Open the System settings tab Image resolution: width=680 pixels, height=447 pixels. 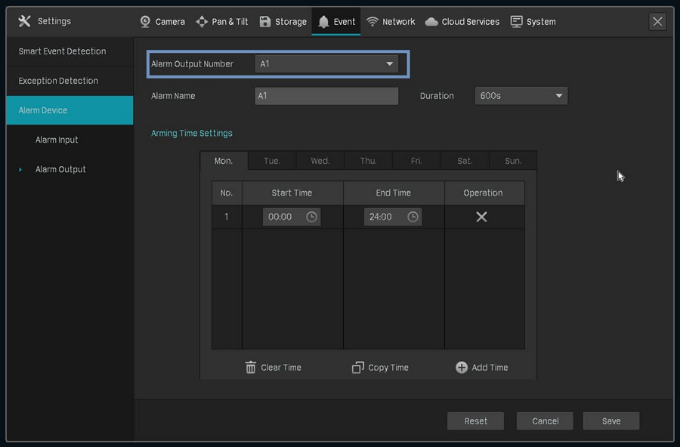tap(533, 21)
